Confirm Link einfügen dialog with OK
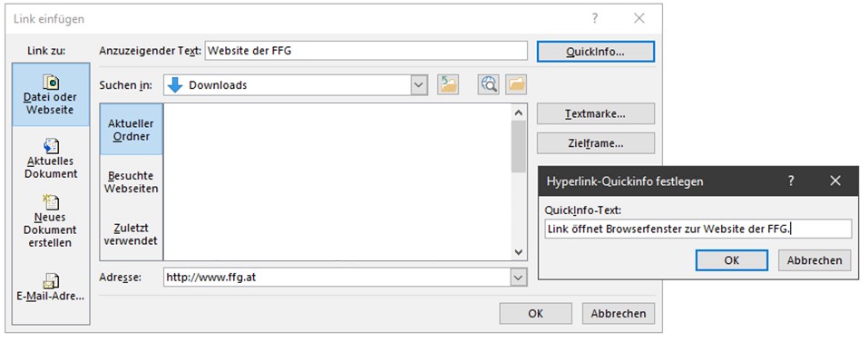Image resolution: width=868 pixels, height=342 pixels. pyautogui.click(x=535, y=313)
